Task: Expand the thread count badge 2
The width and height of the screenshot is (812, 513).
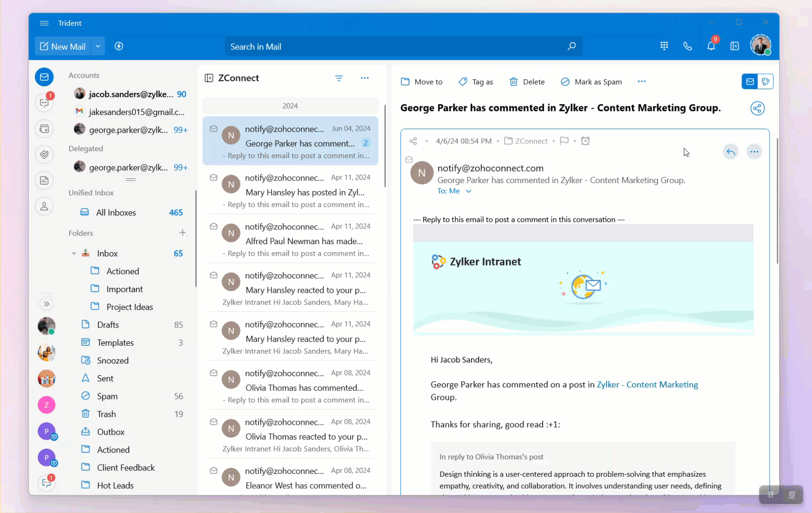Action: (365, 143)
